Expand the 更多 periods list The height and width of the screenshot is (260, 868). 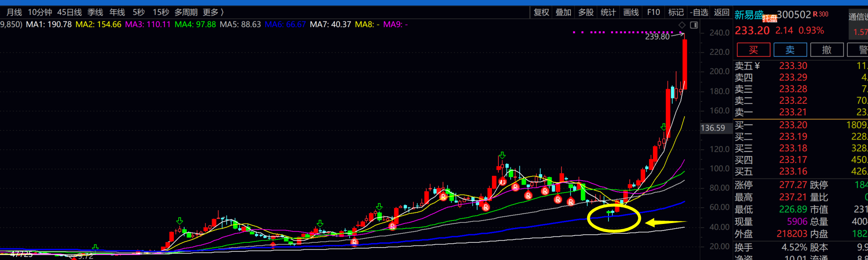point(213,12)
